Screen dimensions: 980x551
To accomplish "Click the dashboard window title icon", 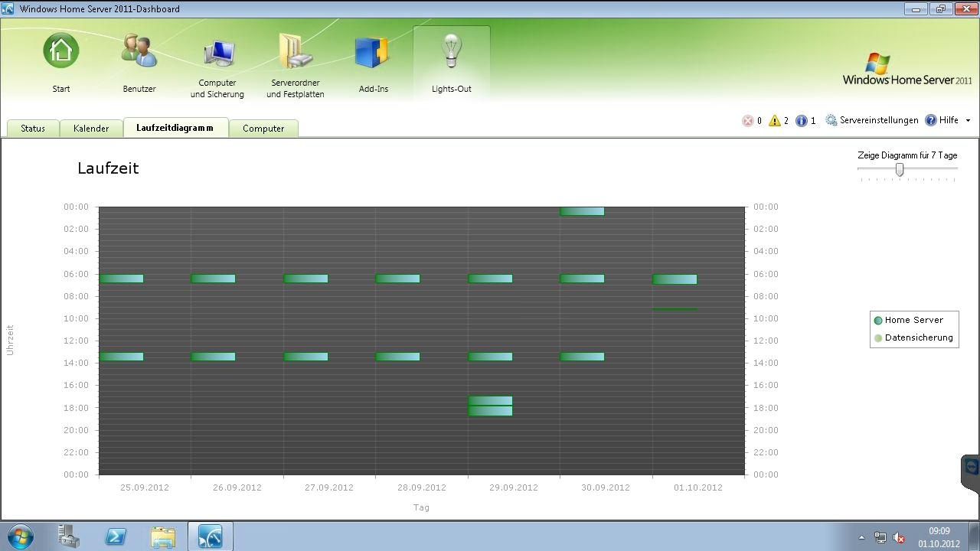I will coord(8,9).
